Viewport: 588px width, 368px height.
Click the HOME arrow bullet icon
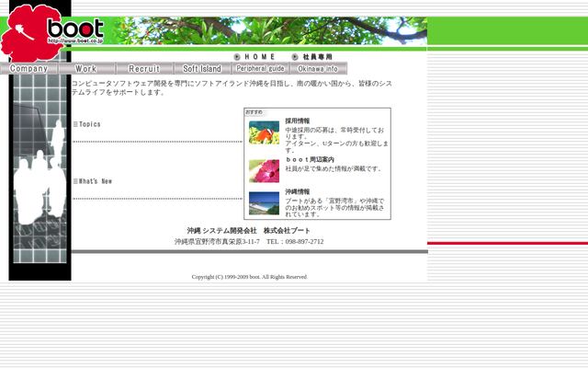tap(237, 57)
